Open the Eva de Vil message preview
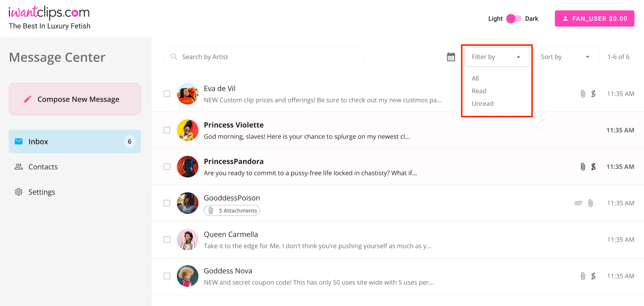The width and height of the screenshot is (644, 306). pos(323,100)
